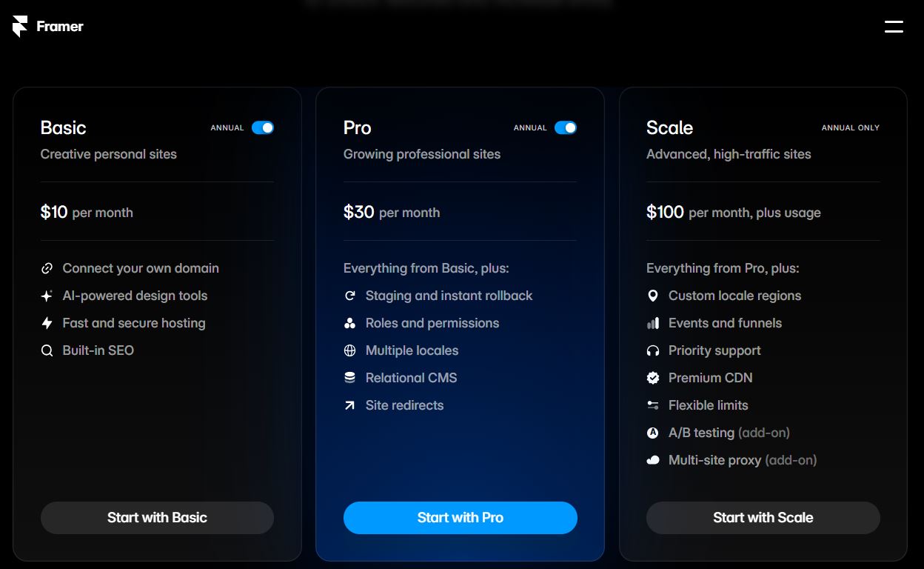This screenshot has height=569, width=924.
Task: Click the Start with Scale button
Action: [763, 518]
